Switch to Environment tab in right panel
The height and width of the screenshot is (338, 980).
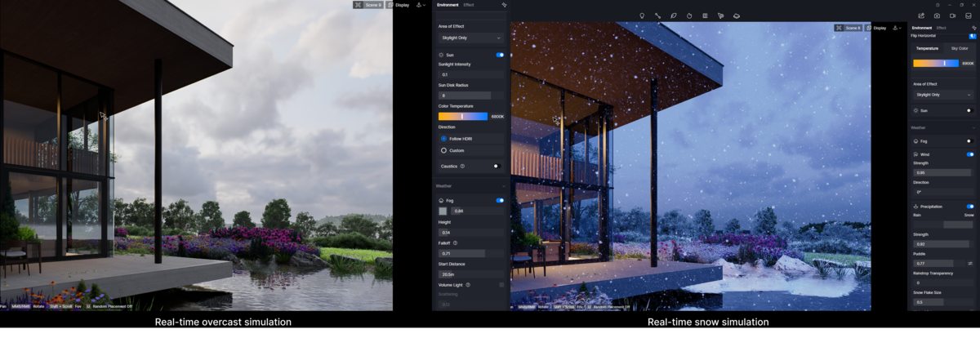(922, 28)
